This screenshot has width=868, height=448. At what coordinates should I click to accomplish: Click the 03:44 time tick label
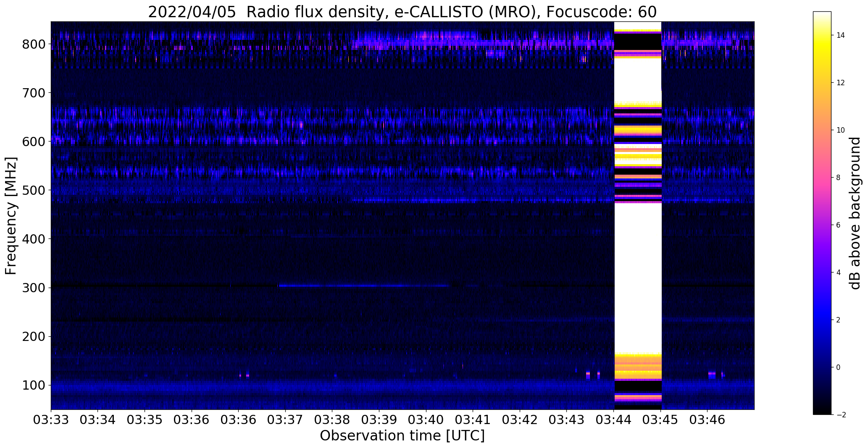(614, 419)
